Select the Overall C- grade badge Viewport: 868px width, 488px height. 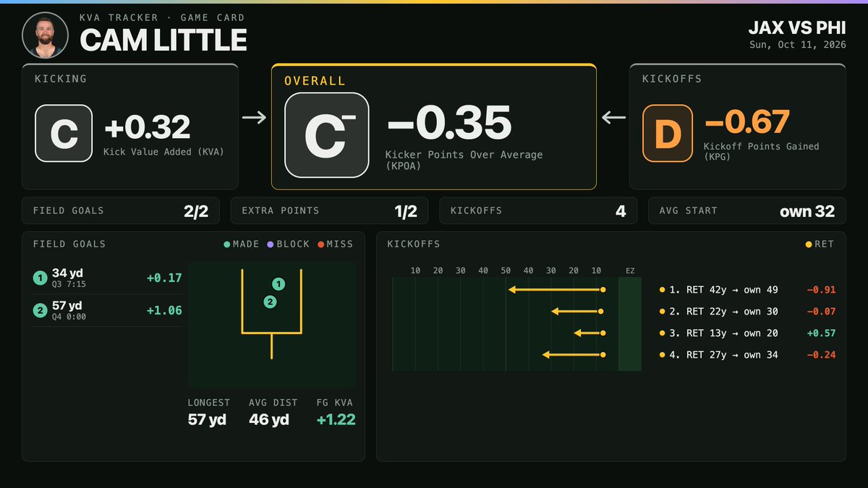(327, 135)
